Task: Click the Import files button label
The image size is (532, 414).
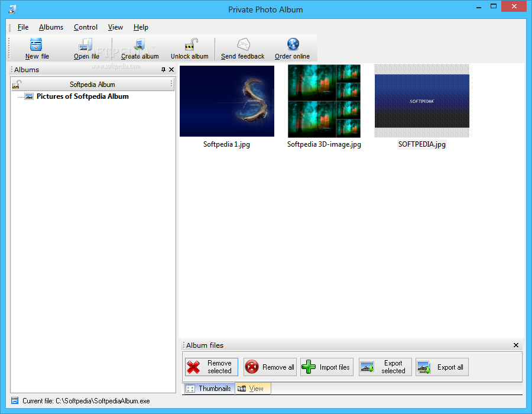Action: pyautogui.click(x=335, y=367)
